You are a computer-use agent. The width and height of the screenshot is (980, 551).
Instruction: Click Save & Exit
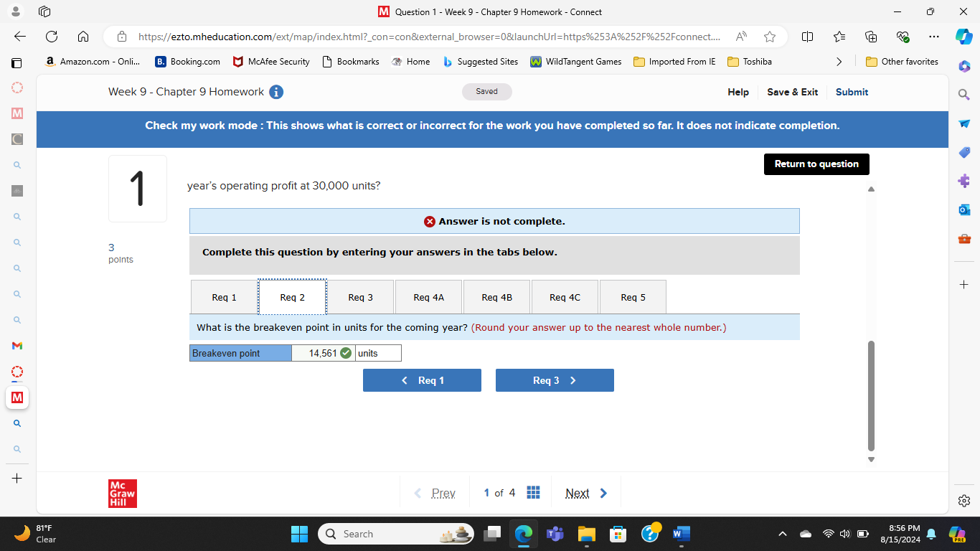(792, 92)
